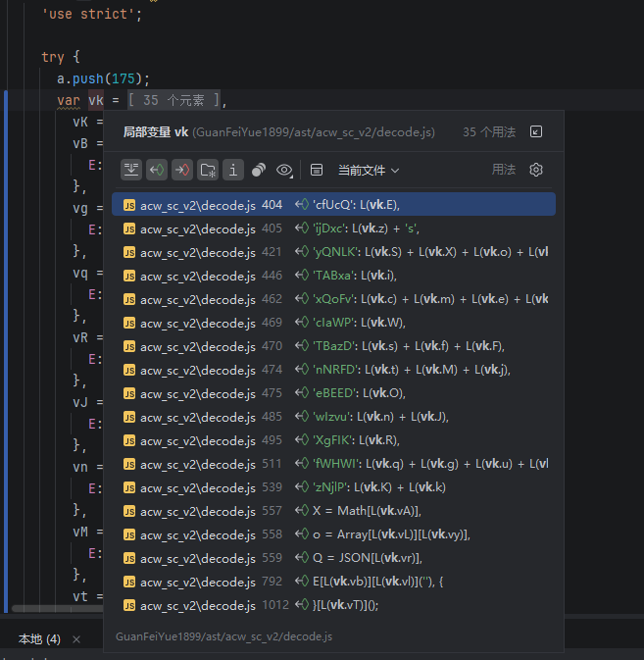Select usage at line 557 Math
The image size is (644, 660).
point(333,511)
